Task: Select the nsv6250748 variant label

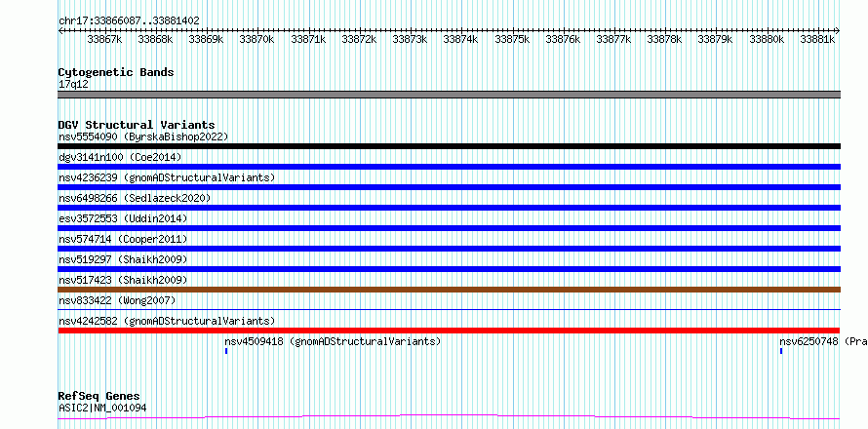Action: click(x=823, y=341)
